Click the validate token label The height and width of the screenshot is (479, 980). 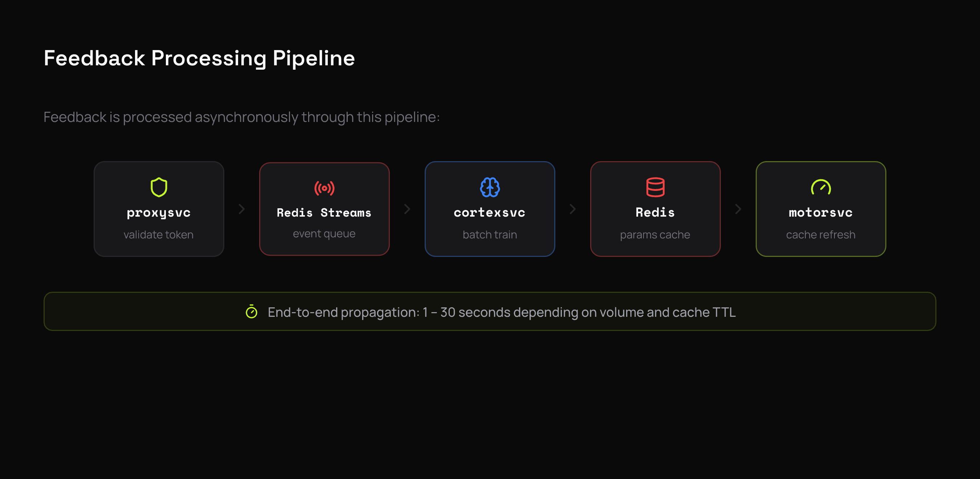point(158,234)
